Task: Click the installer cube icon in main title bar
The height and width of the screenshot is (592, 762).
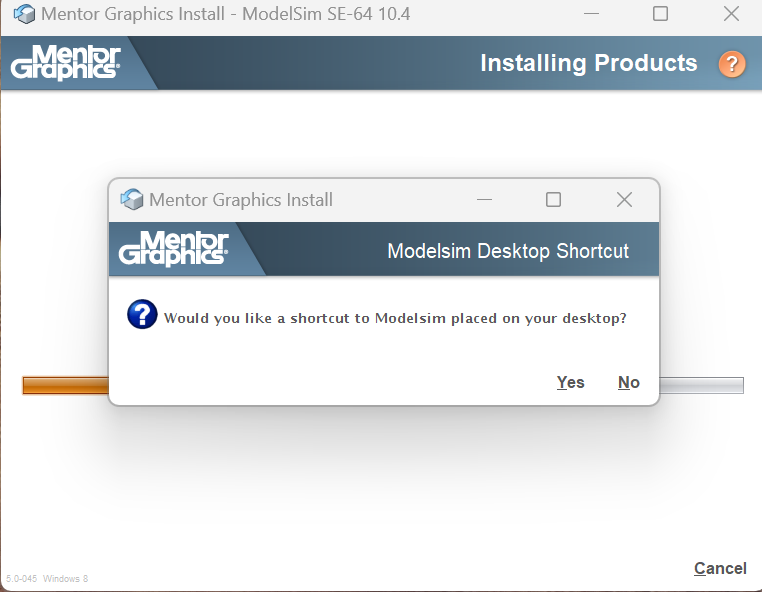Action: coord(24,14)
